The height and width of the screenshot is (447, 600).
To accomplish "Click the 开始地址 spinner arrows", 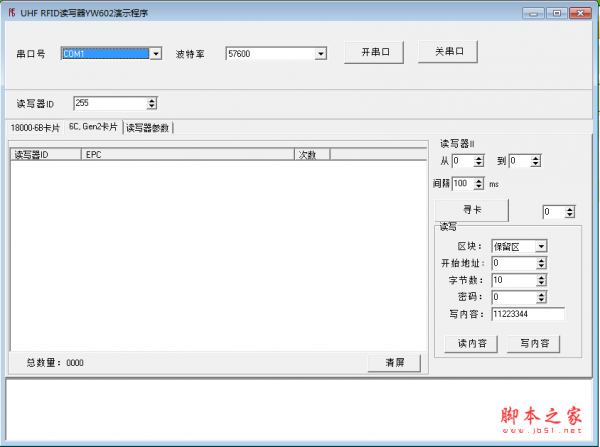I will (541, 263).
